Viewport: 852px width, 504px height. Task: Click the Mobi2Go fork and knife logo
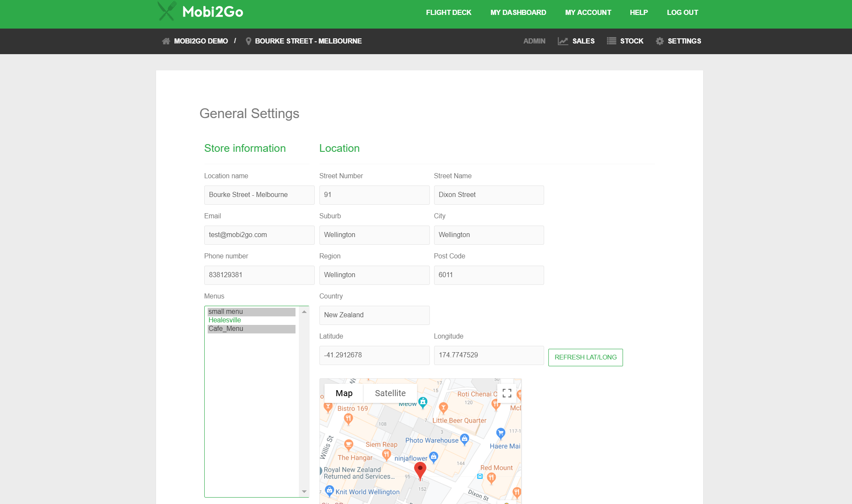pyautogui.click(x=167, y=12)
